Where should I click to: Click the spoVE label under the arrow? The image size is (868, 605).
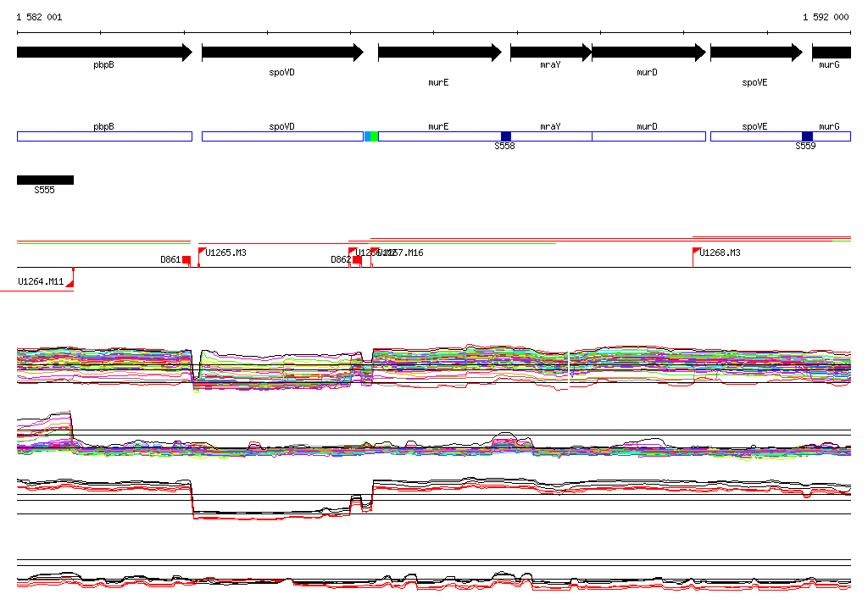coord(754,82)
